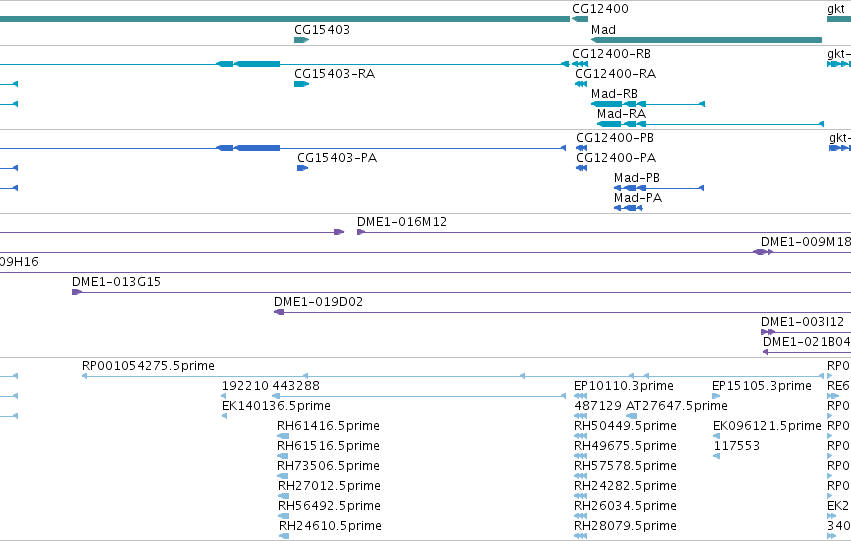Click the DME1-003I12 double arrow glyph
Image resolution: width=851 pixels, height=541 pixels.
pos(768,332)
